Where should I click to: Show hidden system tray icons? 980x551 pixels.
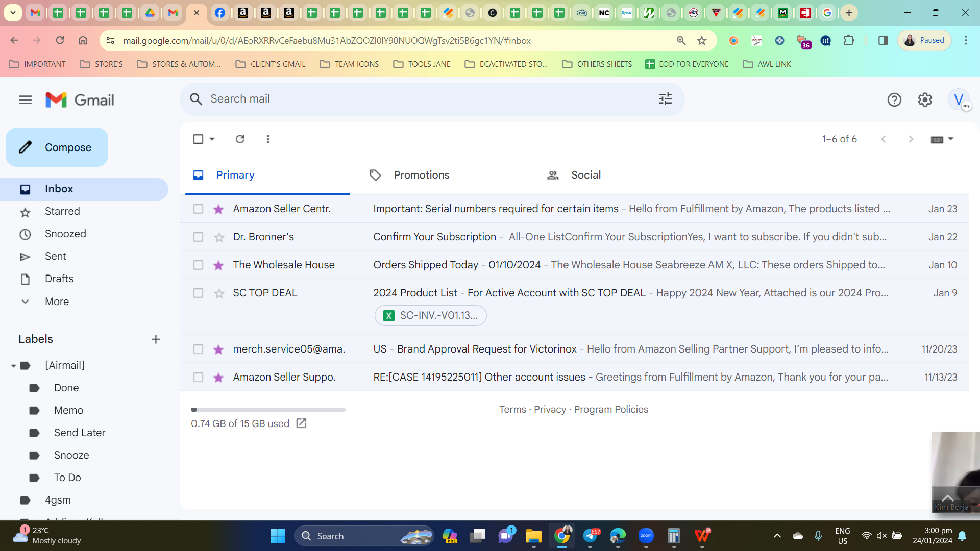click(x=777, y=536)
